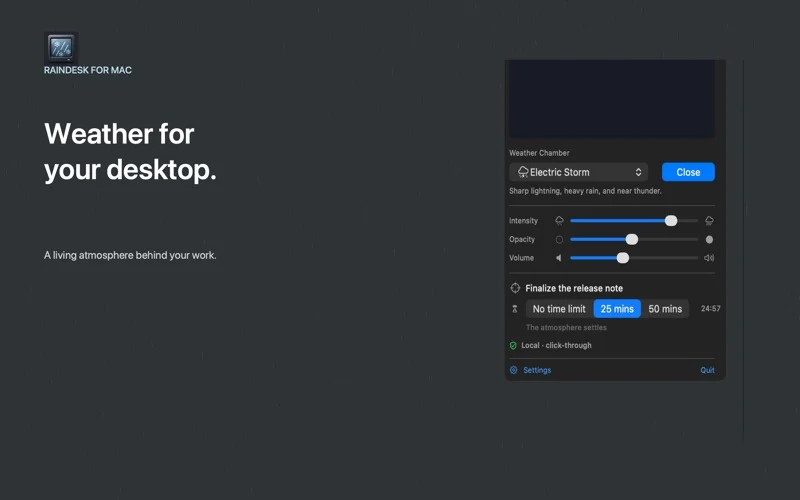Click the up-down chevrons on weather selector

click(638, 172)
